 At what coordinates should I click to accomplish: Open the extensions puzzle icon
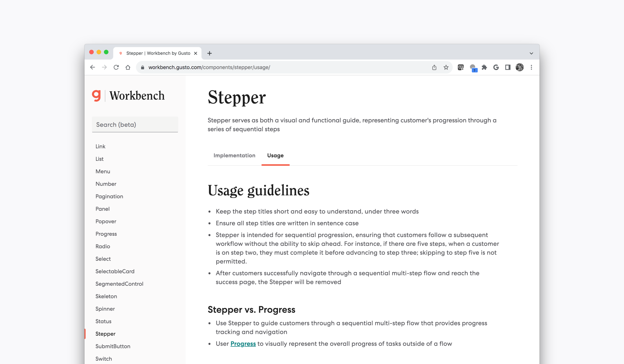pyautogui.click(x=484, y=67)
